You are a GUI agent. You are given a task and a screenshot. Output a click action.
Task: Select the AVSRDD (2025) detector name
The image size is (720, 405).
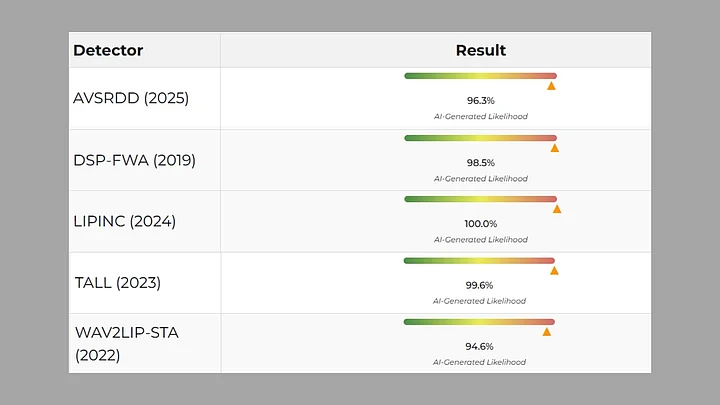click(131, 98)
